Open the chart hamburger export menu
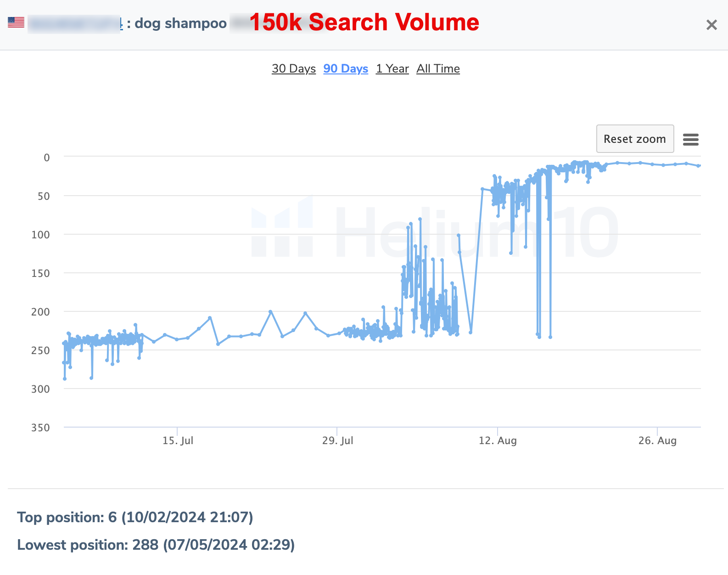Image resolution: width=728 pixels, height=575 pixels. click(x=690, y=139)
